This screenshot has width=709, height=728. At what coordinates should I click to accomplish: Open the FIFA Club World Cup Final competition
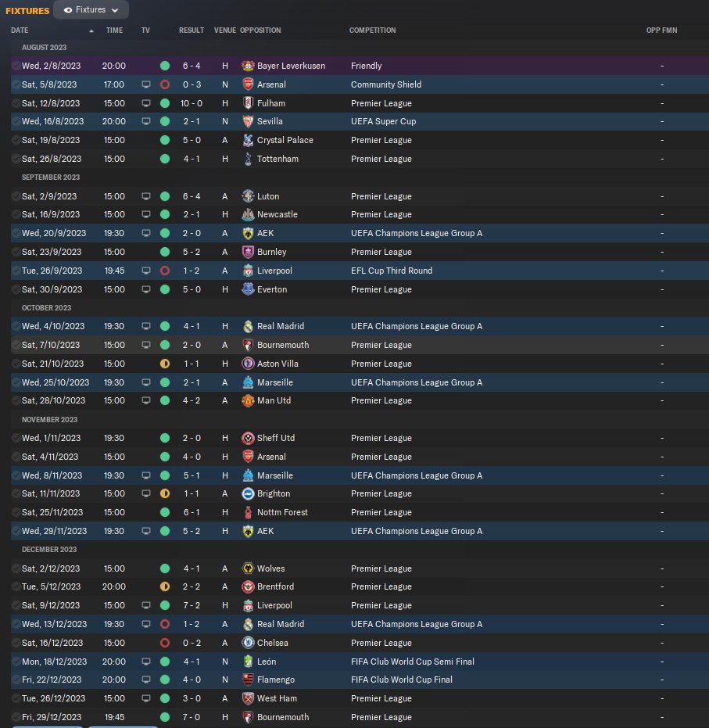click(401, 680)
